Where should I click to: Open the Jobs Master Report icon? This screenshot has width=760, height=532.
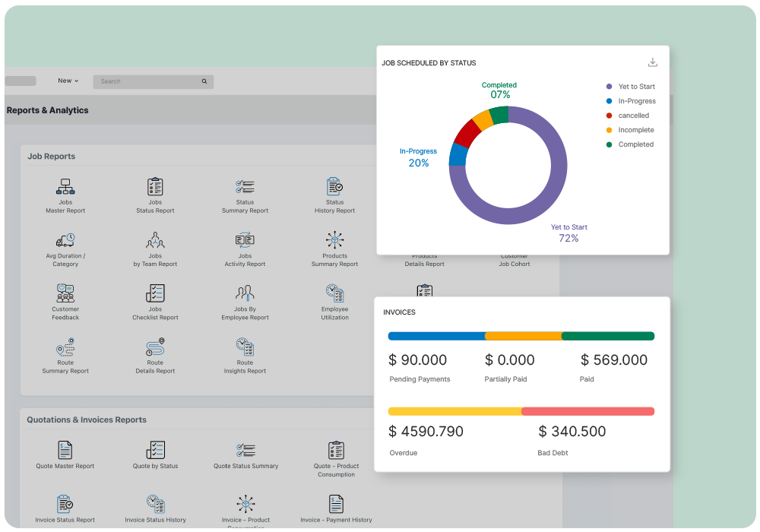(65, 187)
